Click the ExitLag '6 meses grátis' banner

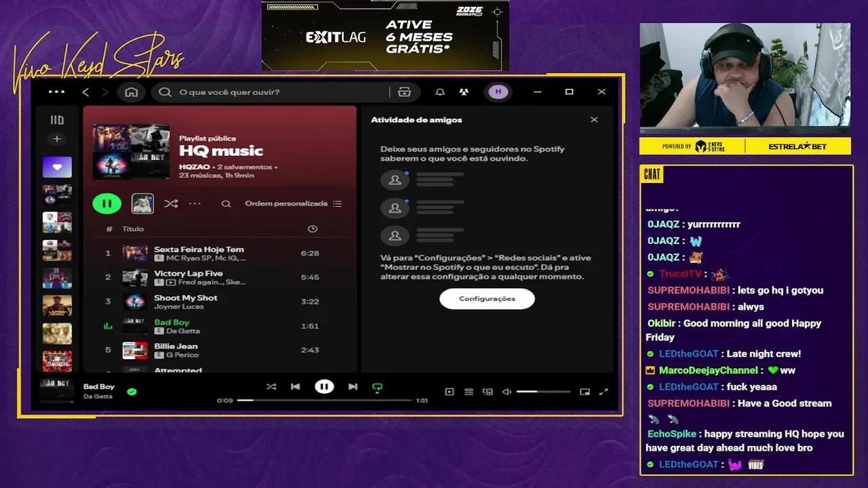(x=385, y=35)
